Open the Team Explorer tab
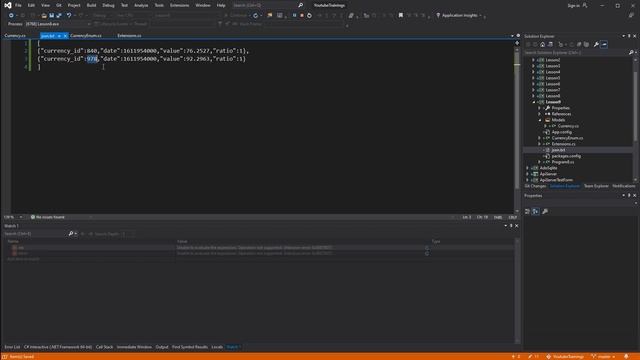Viewport: 640px width, 360px height. tap(596, 186)
